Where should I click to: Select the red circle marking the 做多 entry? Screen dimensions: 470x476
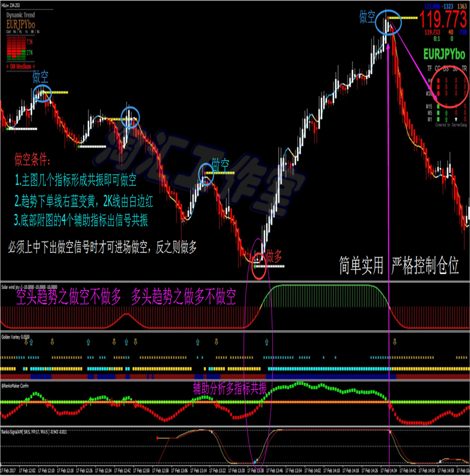pyautogui.click(x=259, y=266)
